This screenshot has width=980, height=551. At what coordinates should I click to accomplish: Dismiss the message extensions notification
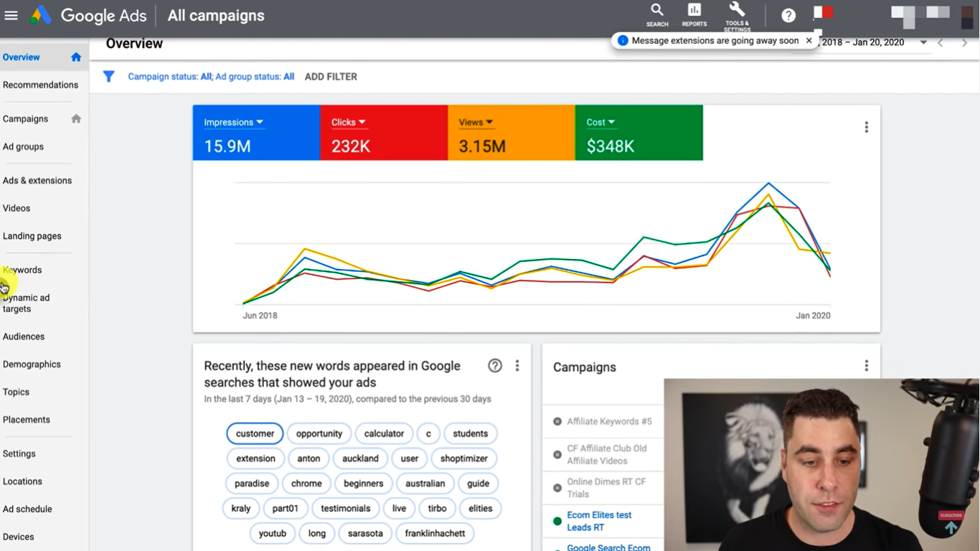(809, 41)
